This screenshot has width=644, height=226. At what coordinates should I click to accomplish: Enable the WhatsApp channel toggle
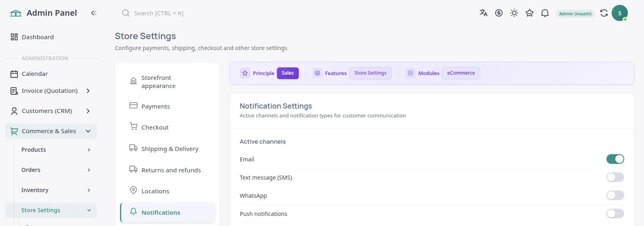[615, 195]
